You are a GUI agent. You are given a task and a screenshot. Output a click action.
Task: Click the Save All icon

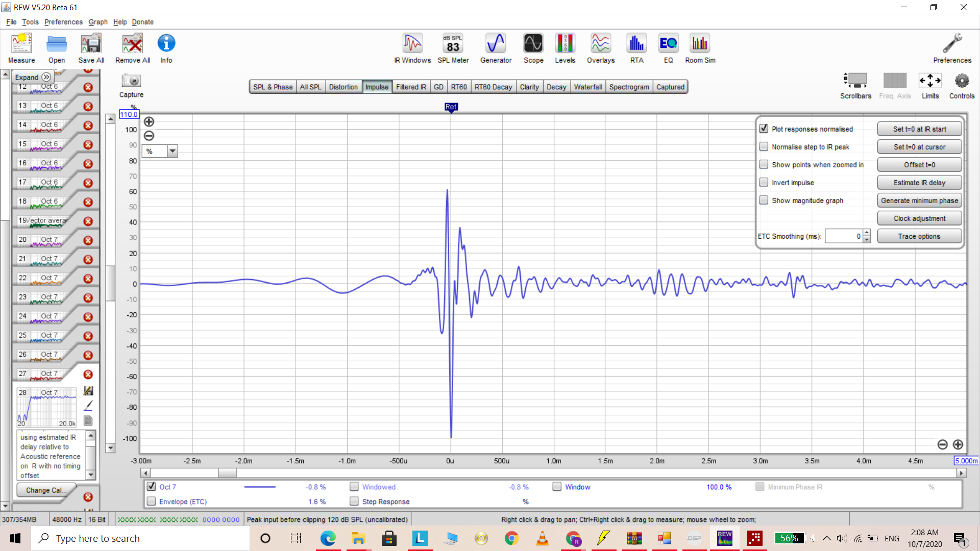[x=91, y=48]
